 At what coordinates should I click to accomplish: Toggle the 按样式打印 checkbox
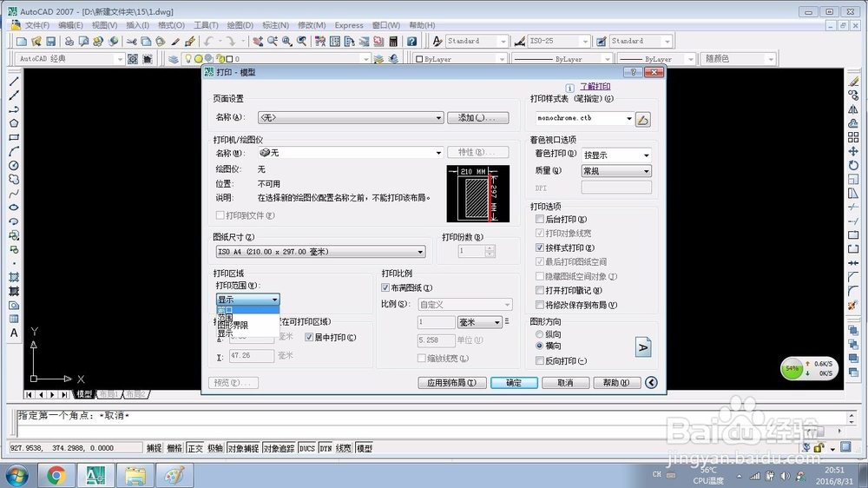[x=540, y=247]
